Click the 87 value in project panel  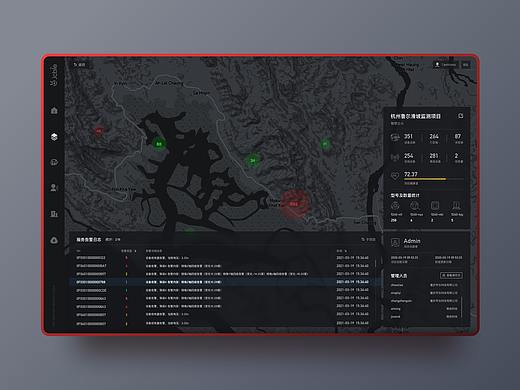458,136
